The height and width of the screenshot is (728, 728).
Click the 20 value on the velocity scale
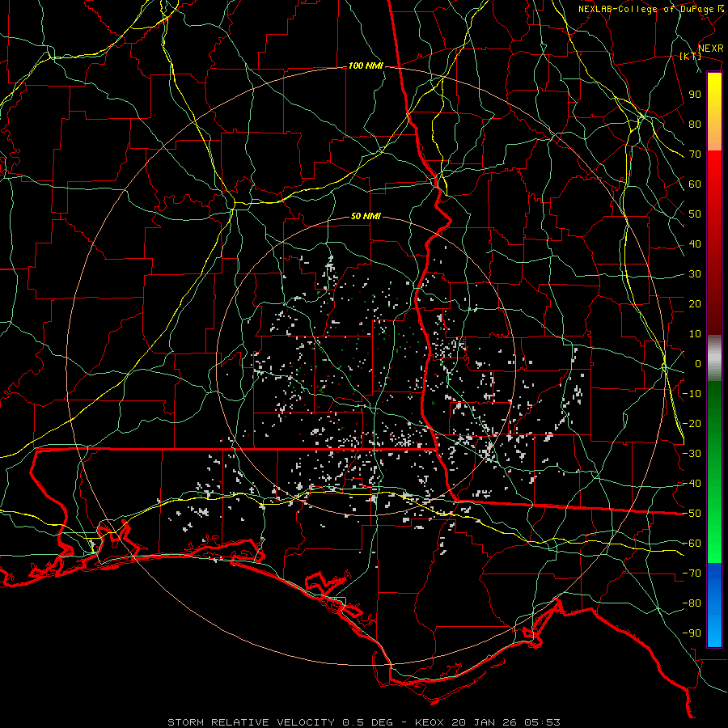(695, 303)
